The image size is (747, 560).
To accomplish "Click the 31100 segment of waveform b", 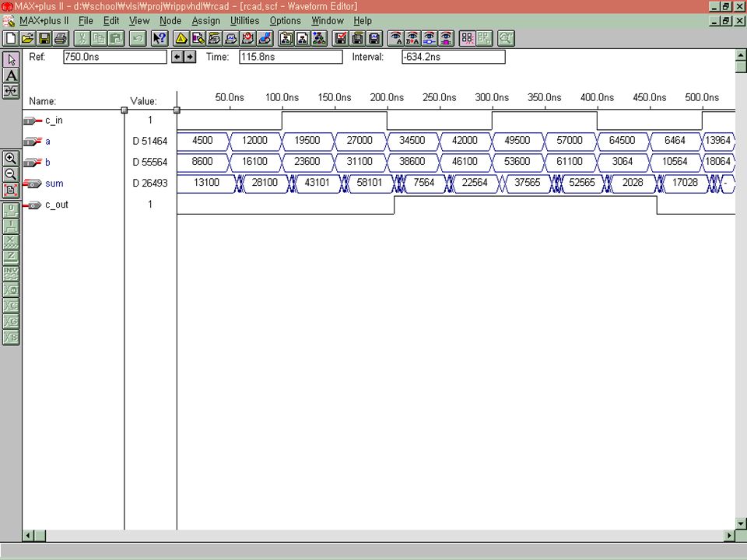I will (x=359, y=162).
